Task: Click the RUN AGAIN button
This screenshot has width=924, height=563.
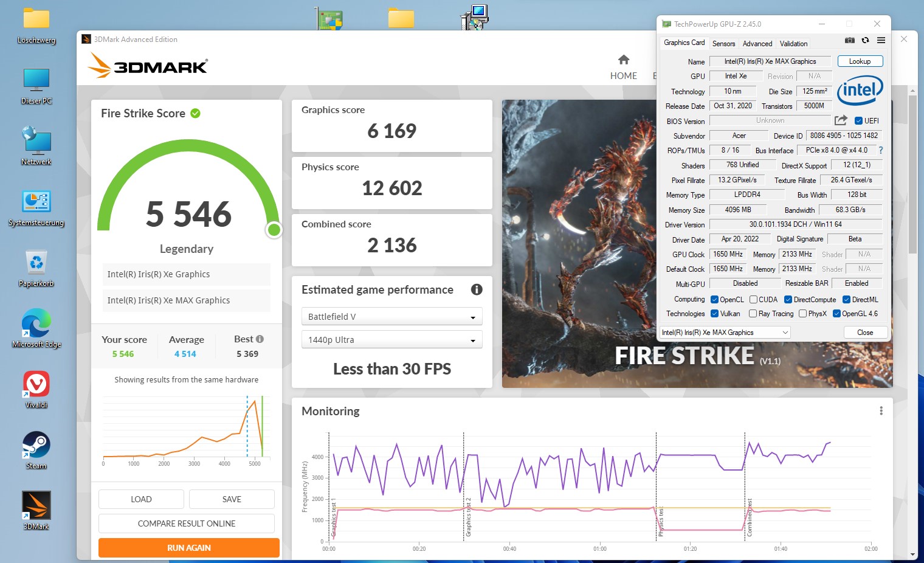Action: click(x=189, y=548)
